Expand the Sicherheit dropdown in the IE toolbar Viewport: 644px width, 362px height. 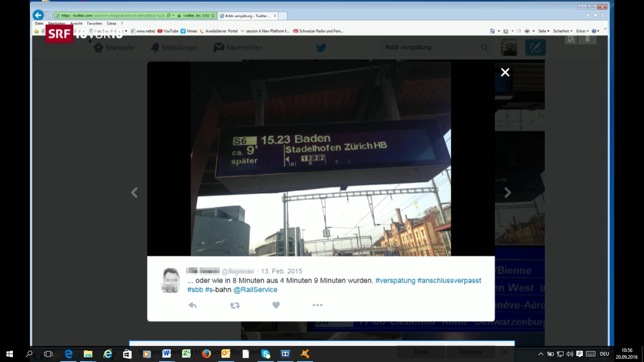click(562, 31)
